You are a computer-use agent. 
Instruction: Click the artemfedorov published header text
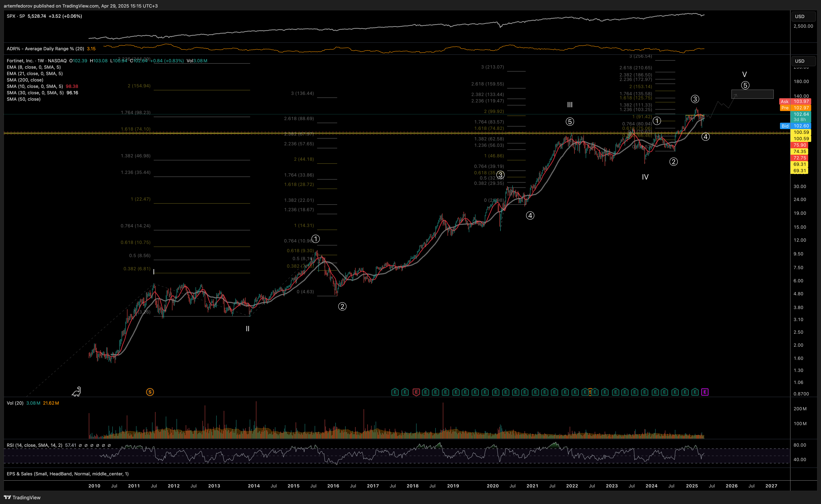[81, 6]
